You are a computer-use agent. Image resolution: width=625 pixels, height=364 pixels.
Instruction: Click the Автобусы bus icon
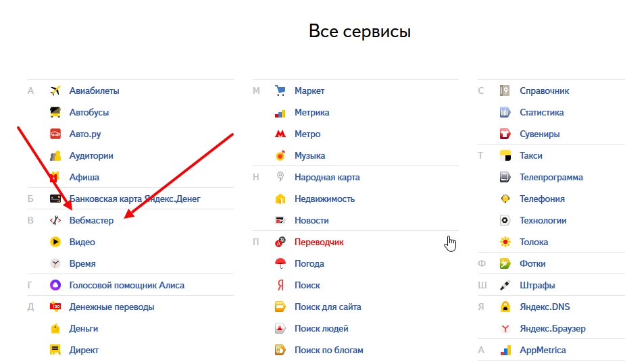(55, 112)
